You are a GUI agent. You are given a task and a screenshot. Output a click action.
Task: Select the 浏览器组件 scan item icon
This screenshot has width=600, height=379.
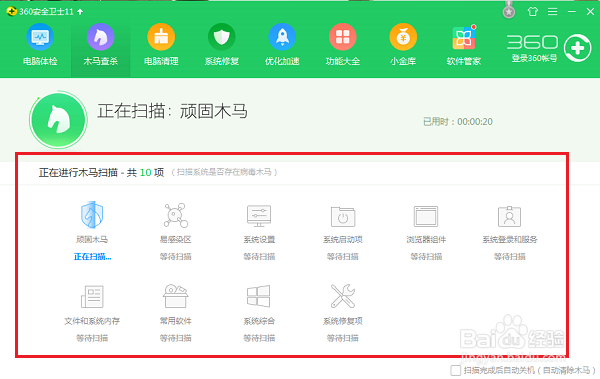(x=426, y=216)
